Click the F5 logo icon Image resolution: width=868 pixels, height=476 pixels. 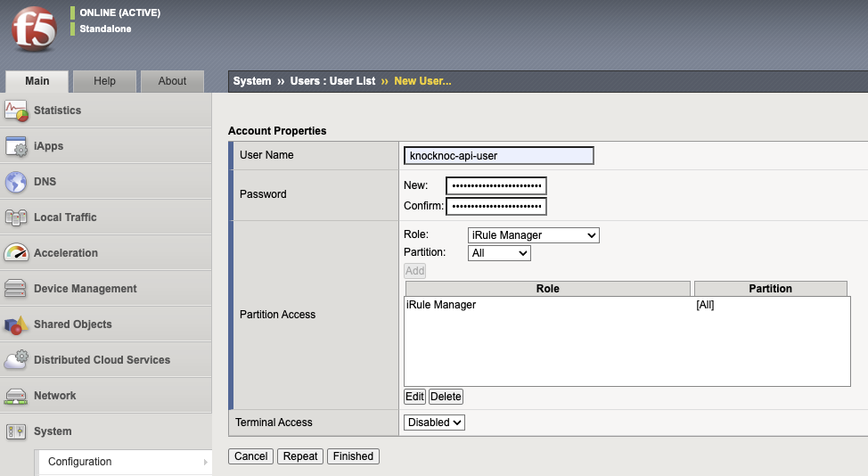point(34,29)
